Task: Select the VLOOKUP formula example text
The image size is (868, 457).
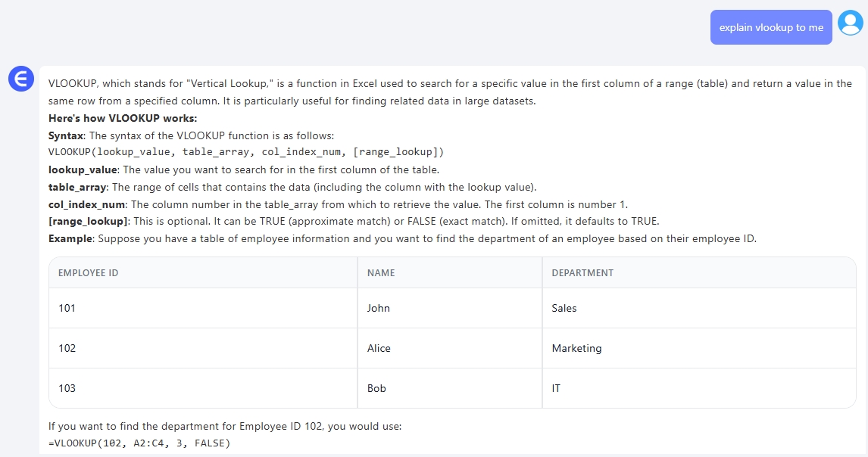Action: click(139, 443)
